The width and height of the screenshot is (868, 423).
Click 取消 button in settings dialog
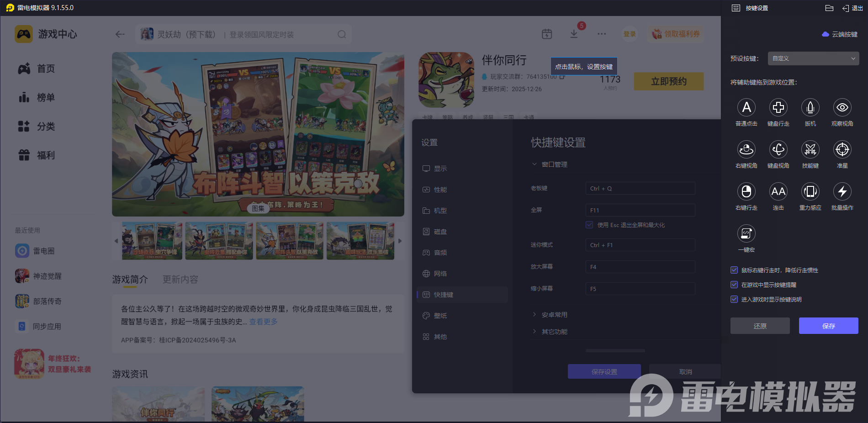point(685,371)
